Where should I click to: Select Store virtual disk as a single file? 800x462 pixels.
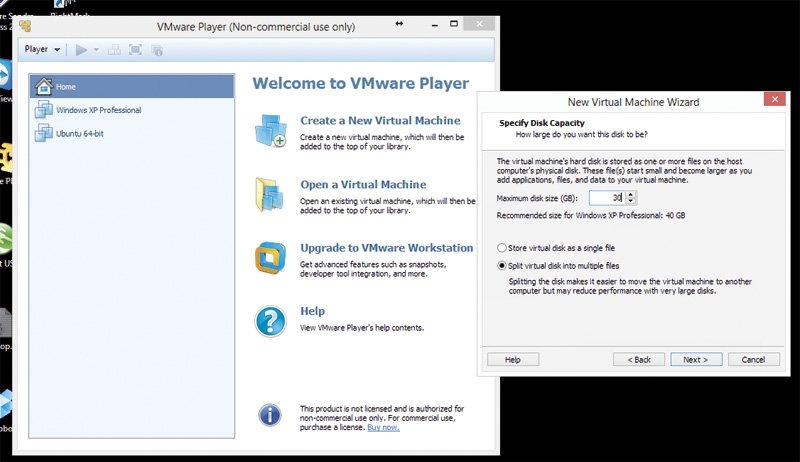tap(556, 248)
